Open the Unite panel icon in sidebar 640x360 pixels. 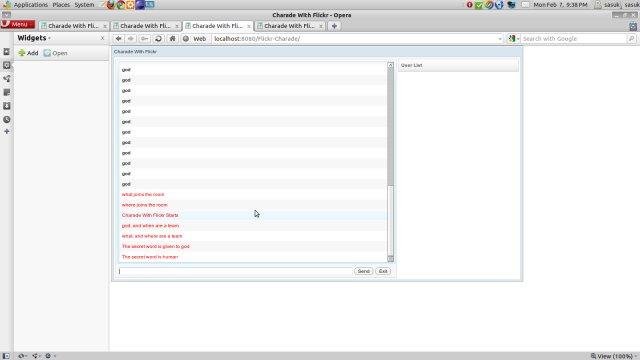pyautogui.click(x=7, y=79)
